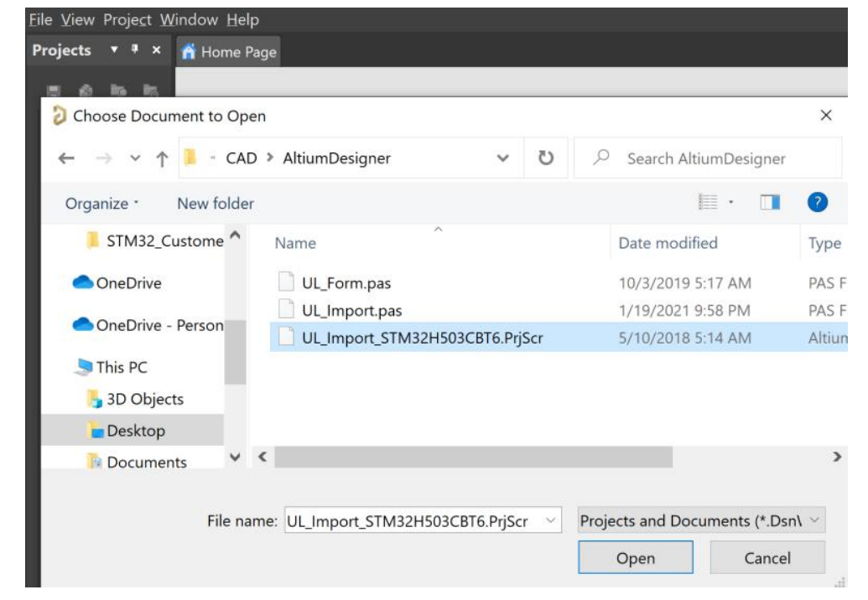868x600 pixels.
Task: Select STM32_Custome folder in navigation tree
Action: pyautogui.click(x=155, y=241)
